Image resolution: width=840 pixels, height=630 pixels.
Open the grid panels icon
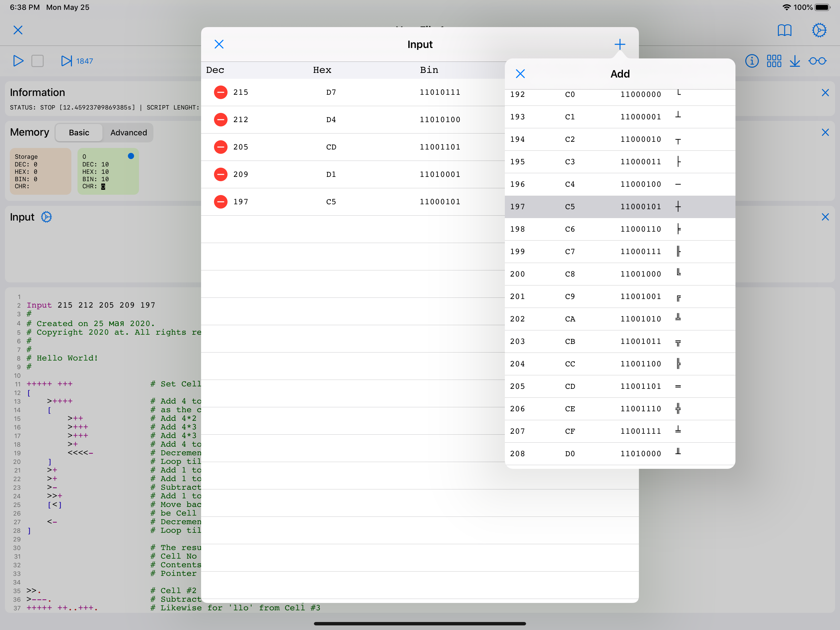774,61
